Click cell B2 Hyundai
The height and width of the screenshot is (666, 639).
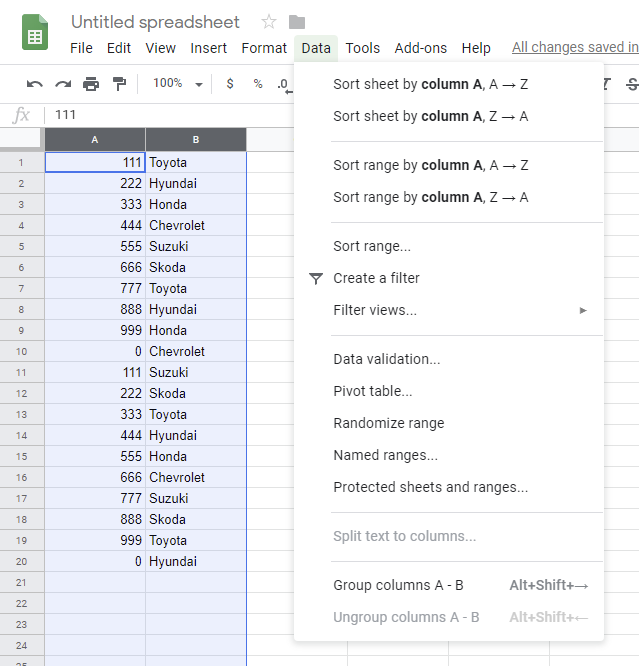[x=196, y=183]
